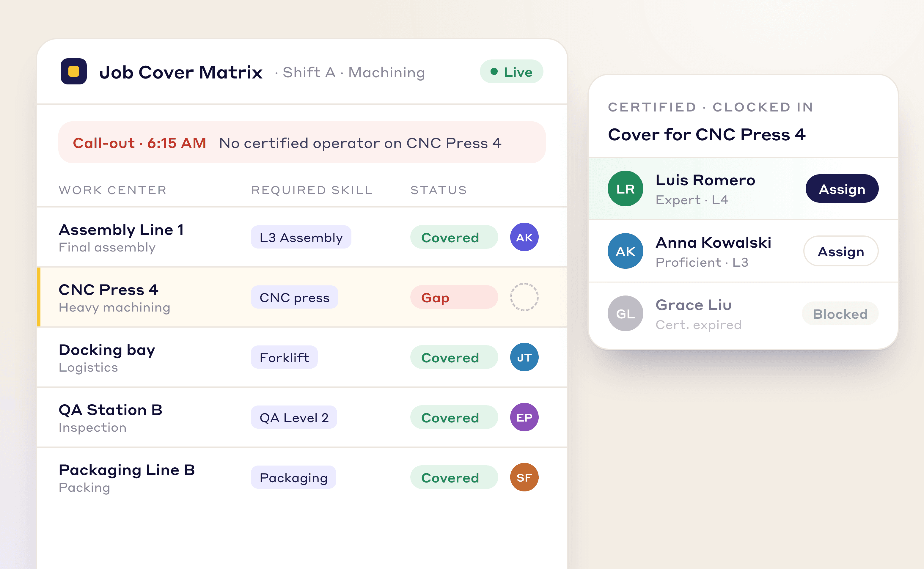The width and height of the screenshot is (924, 569).
Task: Select the Docking bay row name
Action: coord(107,350)
